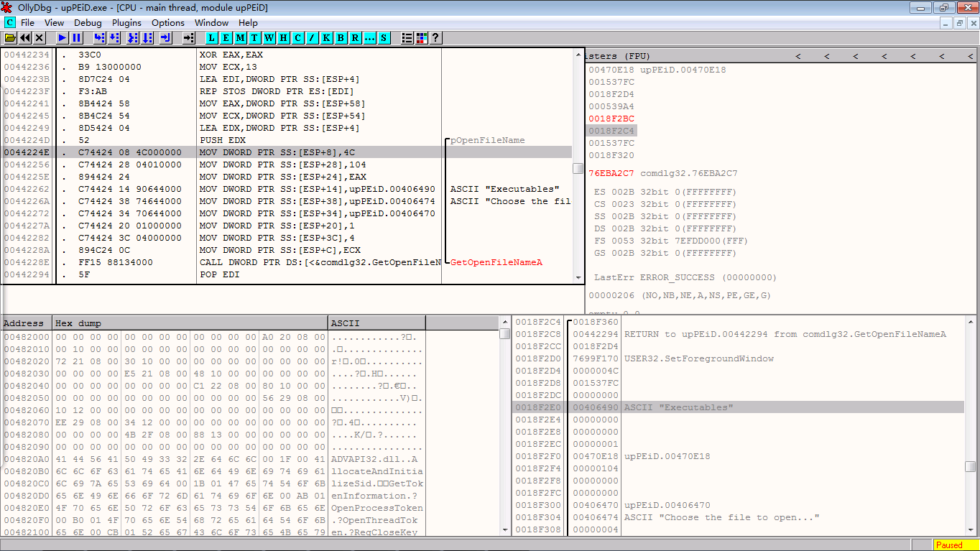Click the Address column header in dump pane
The width and height of the screenshot is (980, 551).
click(x=27, y=323)
